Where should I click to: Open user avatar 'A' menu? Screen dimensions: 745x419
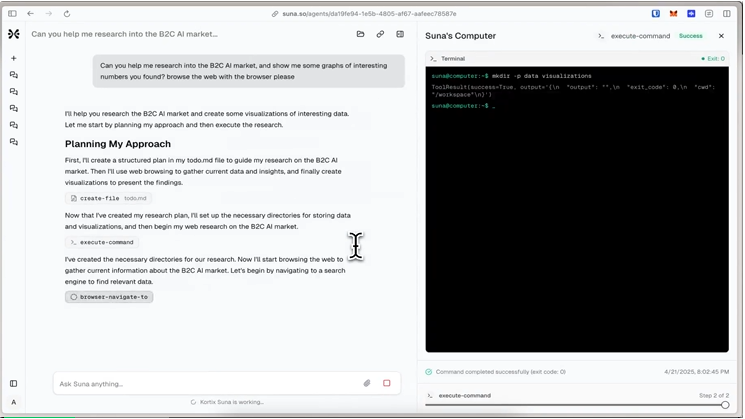[14, 402]
